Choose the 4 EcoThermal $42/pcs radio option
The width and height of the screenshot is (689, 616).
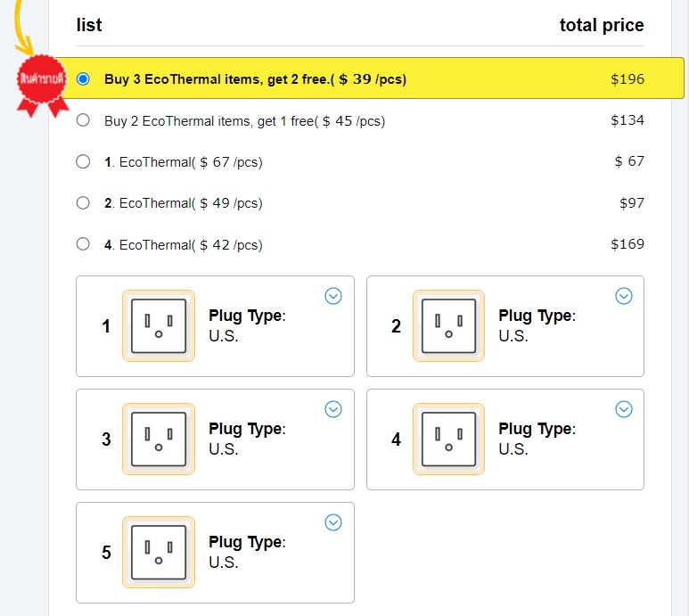(x=84, y=243)
